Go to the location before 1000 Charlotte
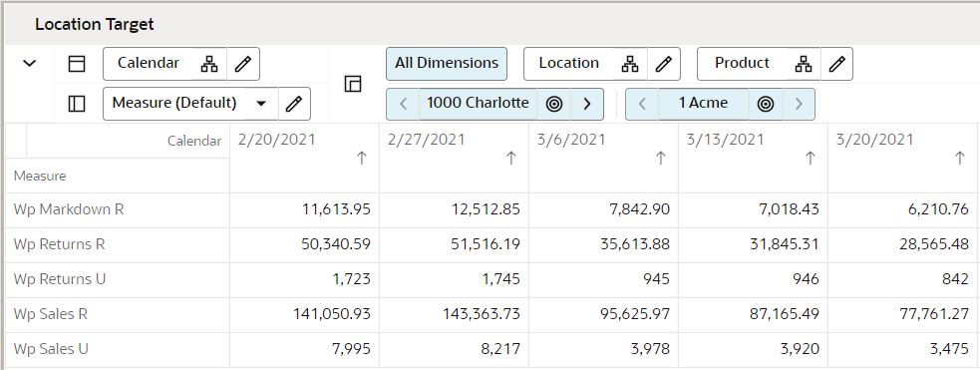 (403, 104)
